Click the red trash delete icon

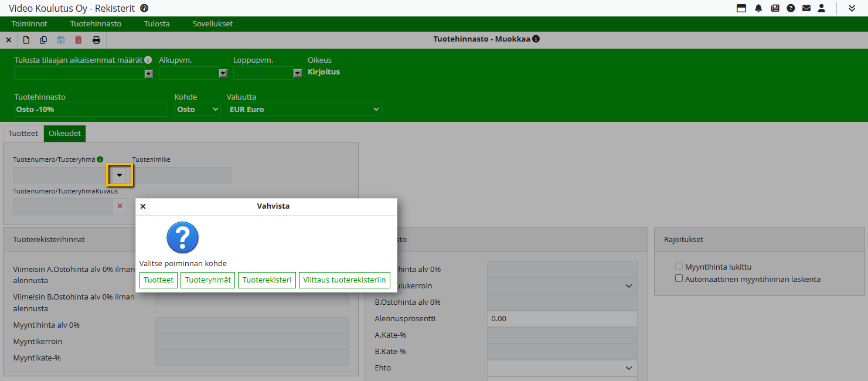coord(79,40)
